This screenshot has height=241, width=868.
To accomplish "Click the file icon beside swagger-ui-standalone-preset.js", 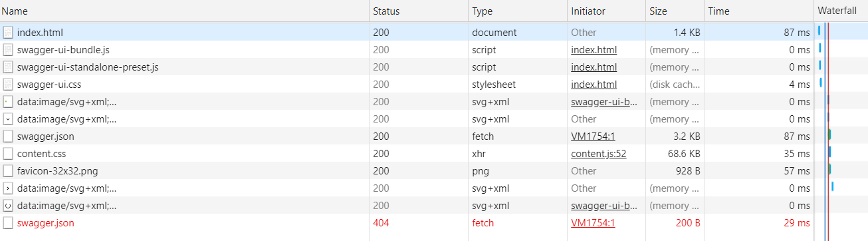I will 8,67.
